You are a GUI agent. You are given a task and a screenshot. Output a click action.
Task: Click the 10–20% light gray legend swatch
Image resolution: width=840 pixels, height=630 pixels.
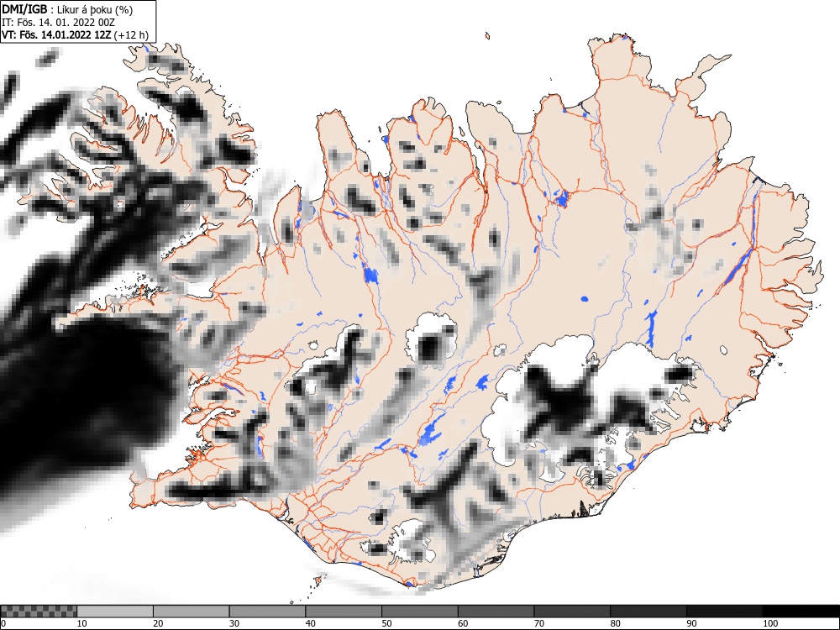point(114,612)
